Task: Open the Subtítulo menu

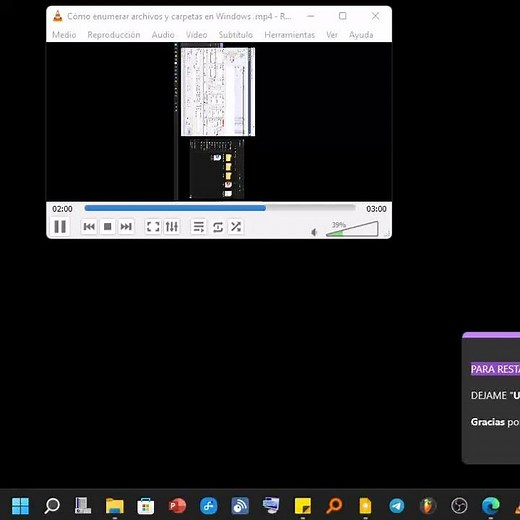Action: [x=236, y=35]
